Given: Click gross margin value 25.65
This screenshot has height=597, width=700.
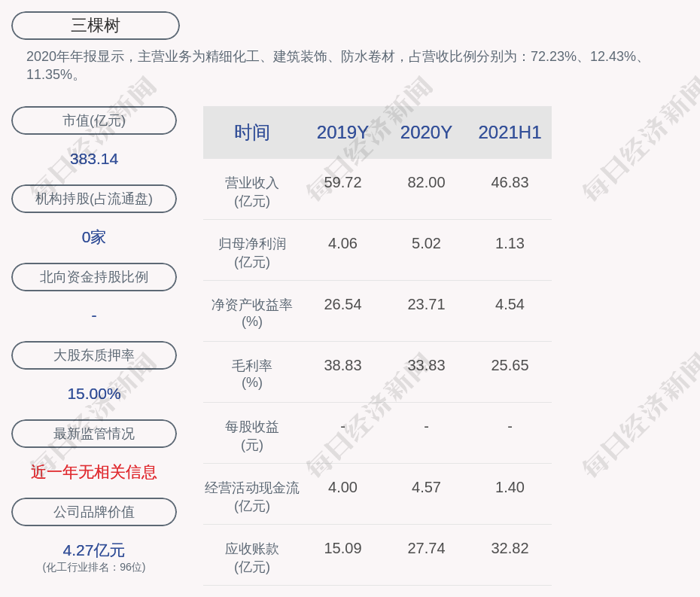Looking at the screenshot, I should tap(510, 365).
